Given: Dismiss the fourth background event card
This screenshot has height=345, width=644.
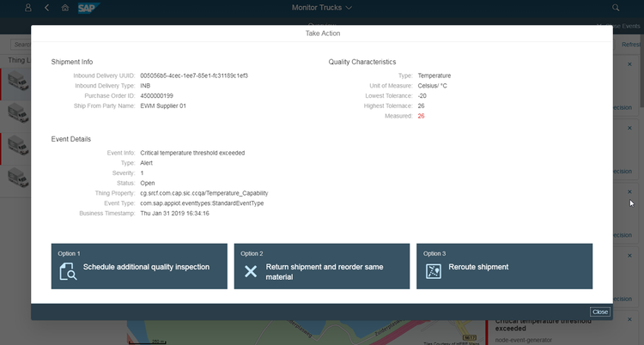Looking at the screenshot, I should 629,256.
